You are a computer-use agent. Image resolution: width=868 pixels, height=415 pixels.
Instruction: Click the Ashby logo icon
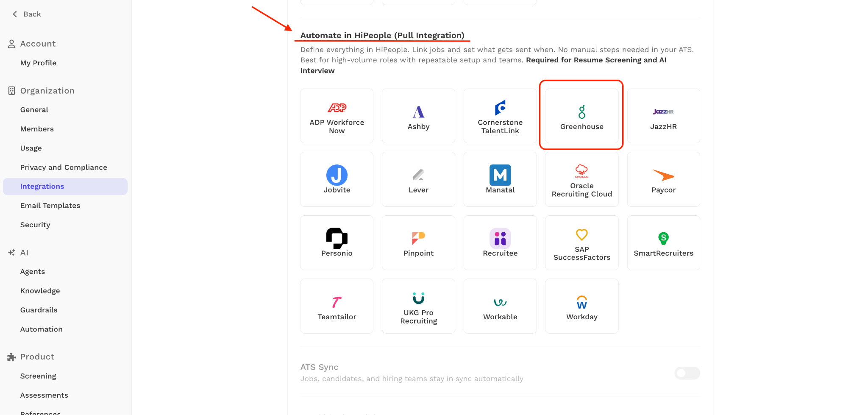pyautogui.click(x=418, y=112)
